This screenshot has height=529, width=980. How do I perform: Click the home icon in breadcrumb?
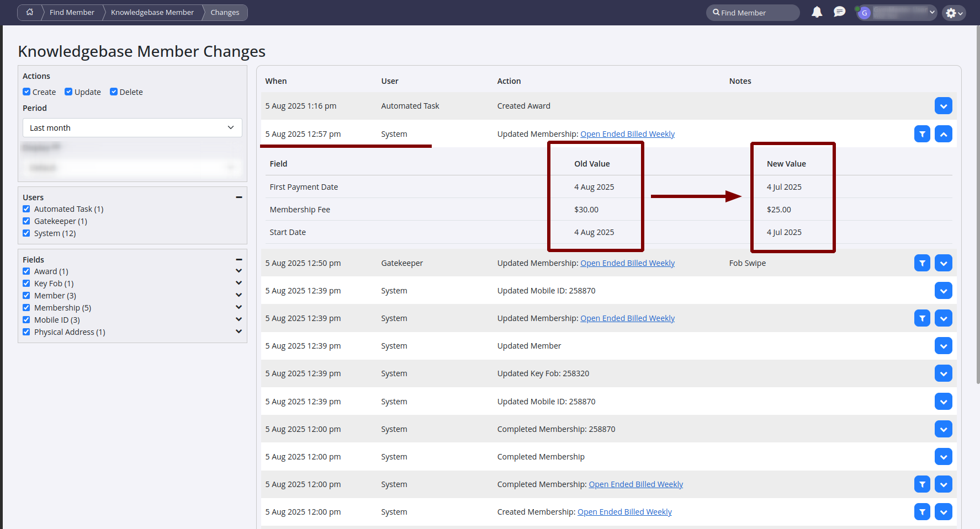[x=30, y=12]
